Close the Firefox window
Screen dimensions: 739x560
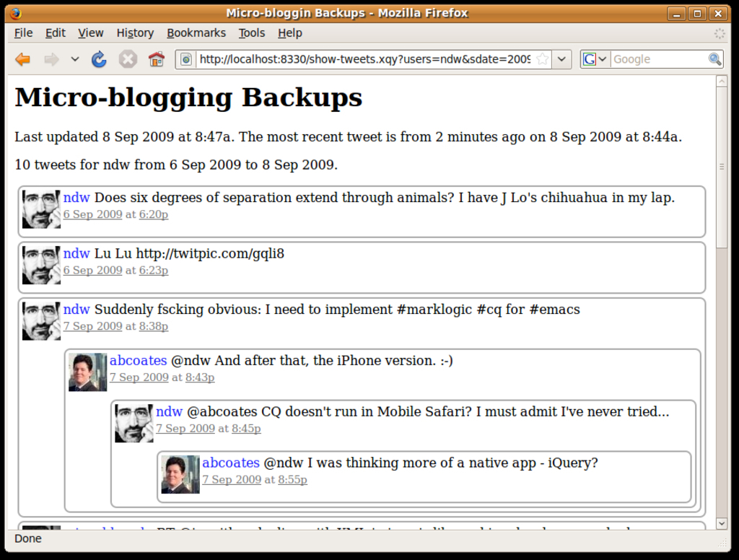click(718, 13)
